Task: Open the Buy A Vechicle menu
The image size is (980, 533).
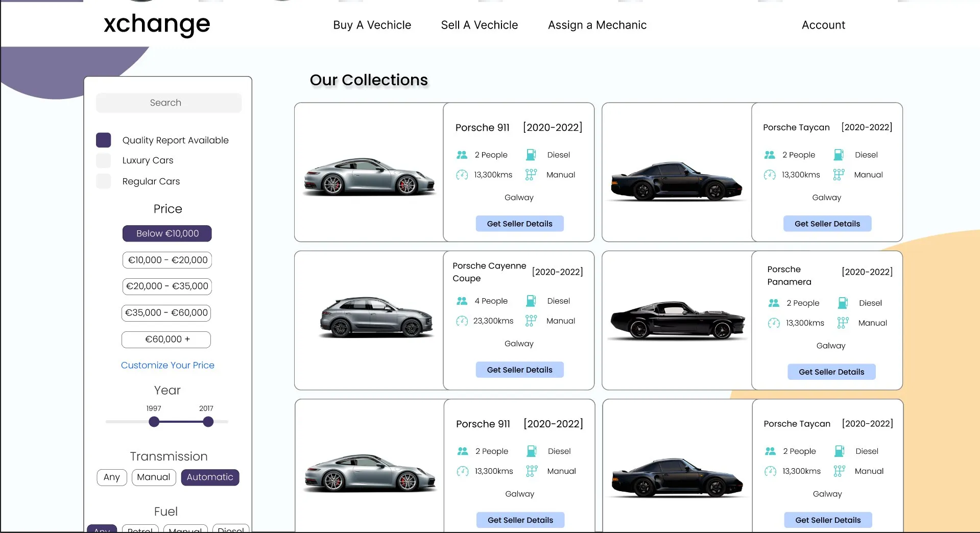Action: [372, 25]
